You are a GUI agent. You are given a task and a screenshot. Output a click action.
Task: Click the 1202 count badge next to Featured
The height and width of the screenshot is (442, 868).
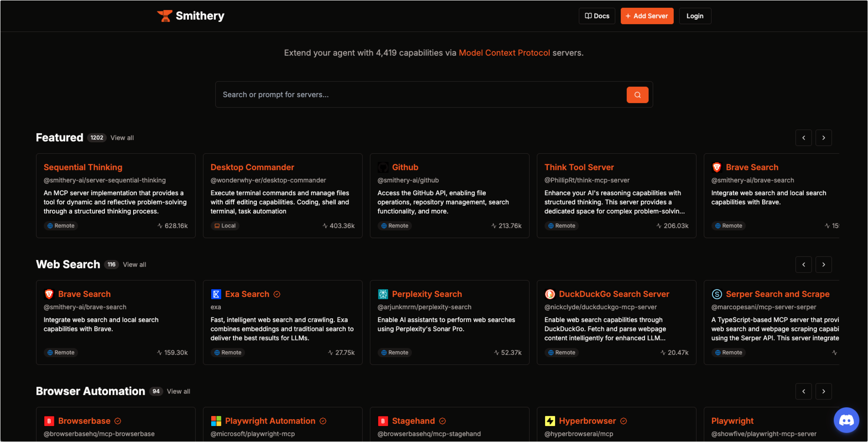[97, 138]
